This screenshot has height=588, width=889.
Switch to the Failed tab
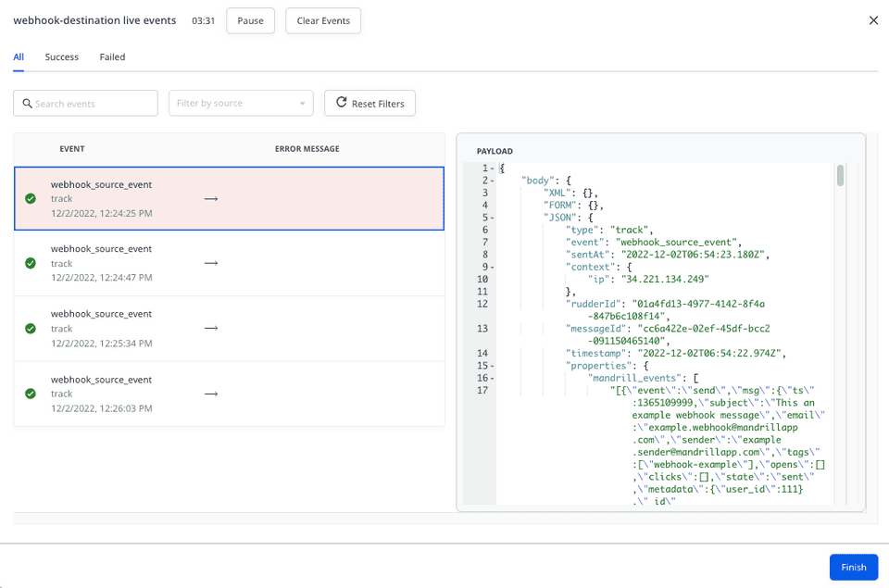tap(112, 57)
